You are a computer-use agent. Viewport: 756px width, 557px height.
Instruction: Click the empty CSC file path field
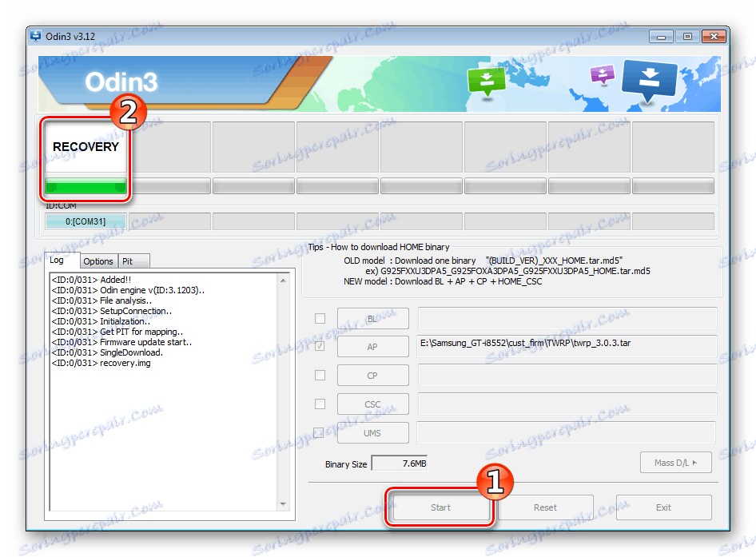567,404
